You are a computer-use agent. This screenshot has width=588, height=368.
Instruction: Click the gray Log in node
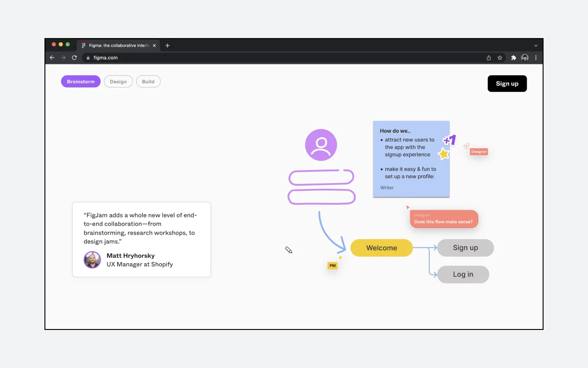(463, 274)
